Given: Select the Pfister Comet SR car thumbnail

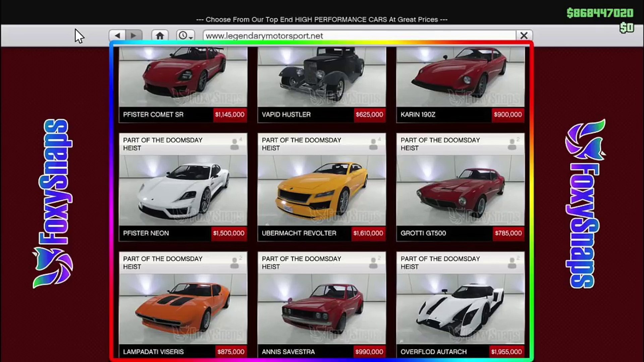Looking at the screenshot, I should click(183, 76).
